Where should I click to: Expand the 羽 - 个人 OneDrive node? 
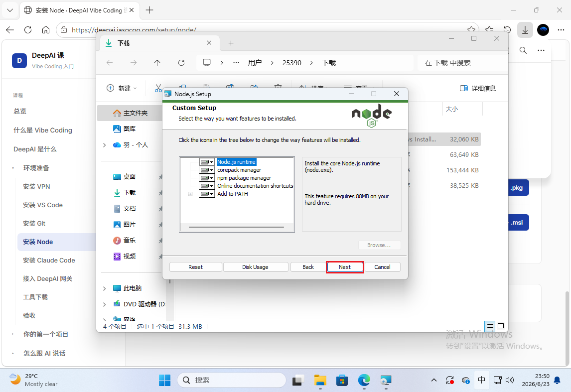pos(105,145)
